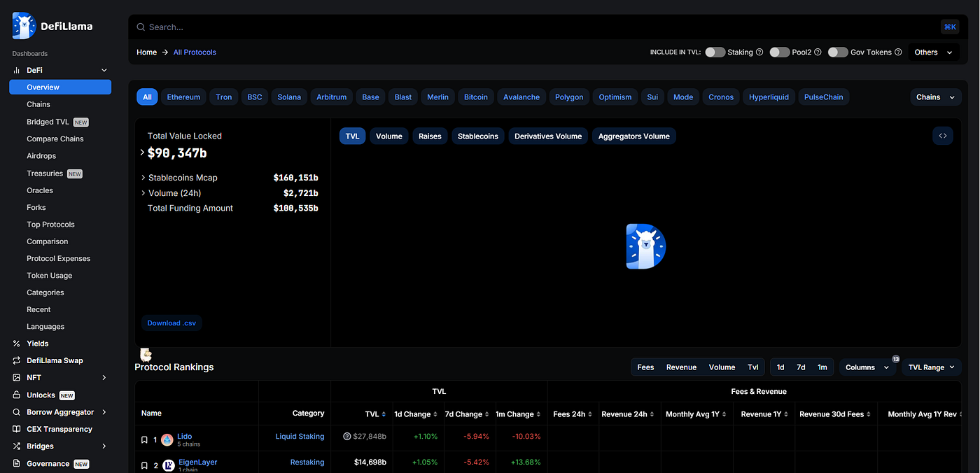This screenshot has height=473, width=980.
Task: Expand the Bridges sidebar section
Action: pyautogui.click(x=104, y=446)
